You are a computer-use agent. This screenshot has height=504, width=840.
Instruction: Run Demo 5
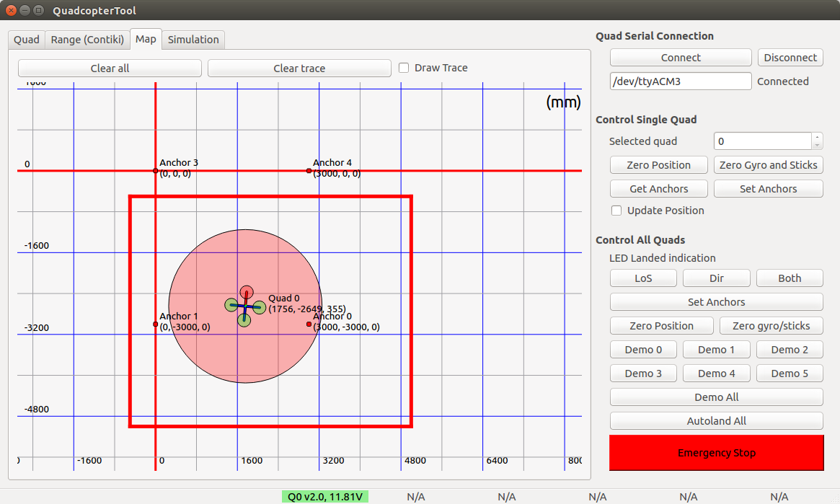tap(790, 373)
